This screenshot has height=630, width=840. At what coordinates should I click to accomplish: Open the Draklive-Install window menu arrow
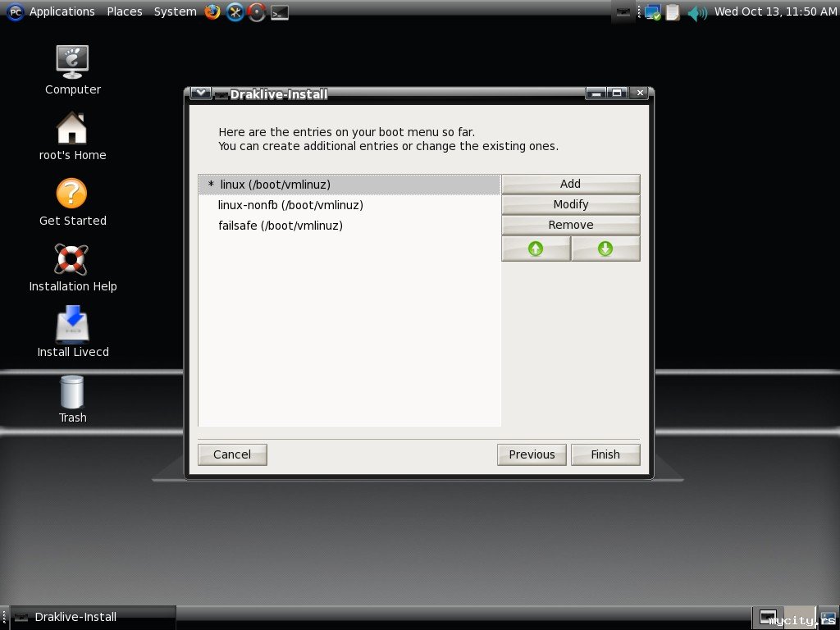[x=201, y=94]
